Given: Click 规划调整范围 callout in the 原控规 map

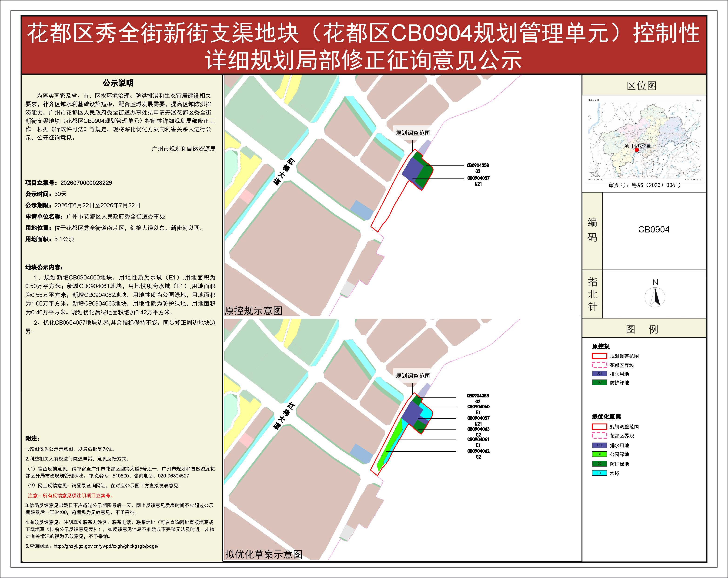Looking at the screenshot, I should click(x=413, y=133).
